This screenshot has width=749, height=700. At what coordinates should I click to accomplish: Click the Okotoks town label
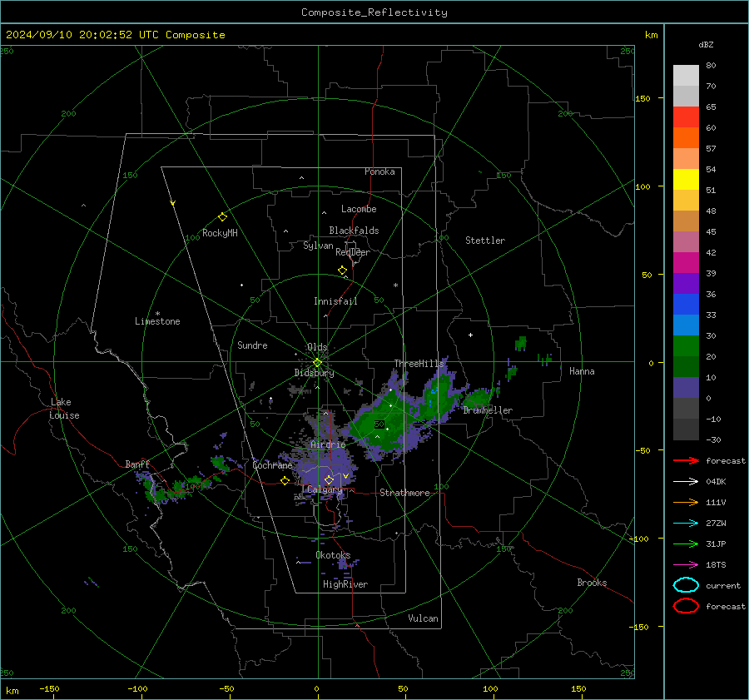(x=333, y=554)
